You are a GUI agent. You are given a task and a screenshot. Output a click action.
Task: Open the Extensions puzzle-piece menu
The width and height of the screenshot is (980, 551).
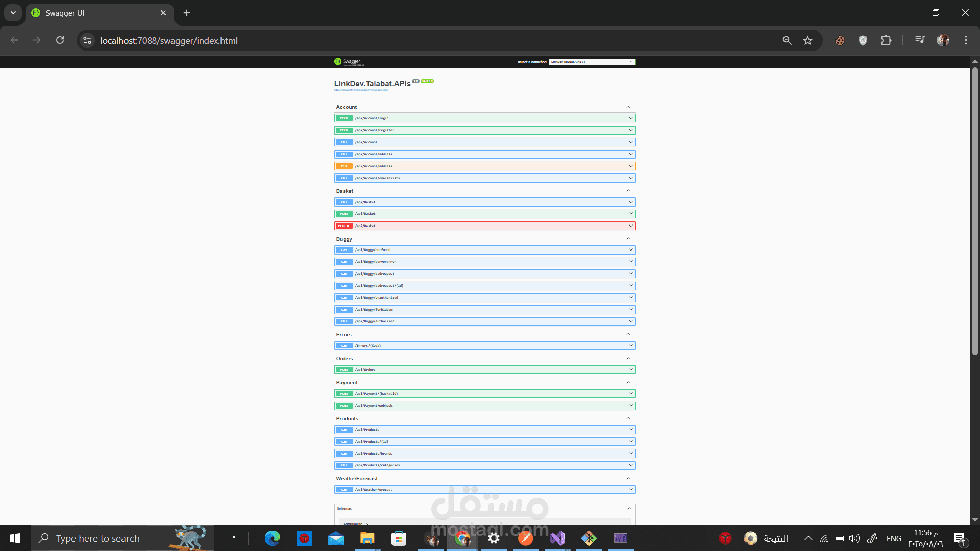(886, 40)
